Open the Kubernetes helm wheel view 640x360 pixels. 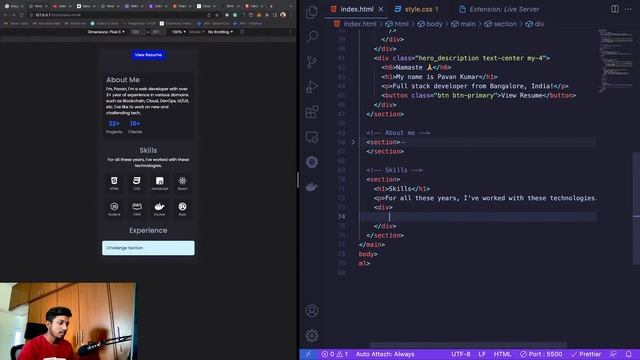click(312, 162)
